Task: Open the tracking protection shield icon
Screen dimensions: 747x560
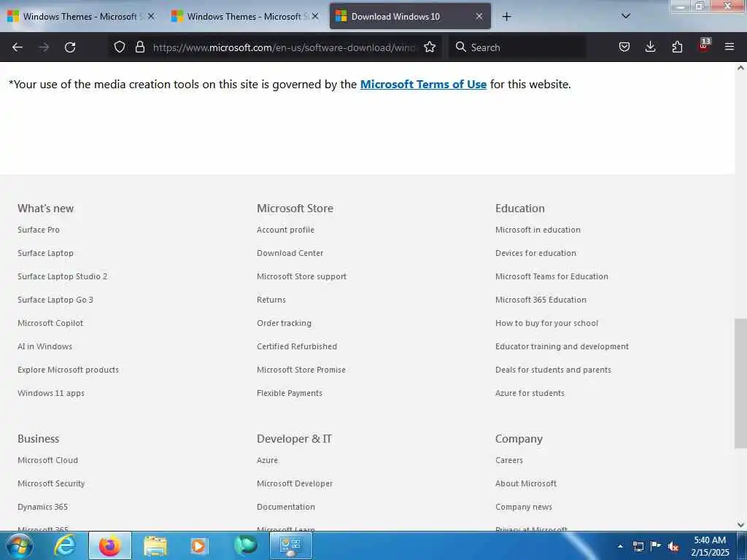Action: (x=120, y=47)
